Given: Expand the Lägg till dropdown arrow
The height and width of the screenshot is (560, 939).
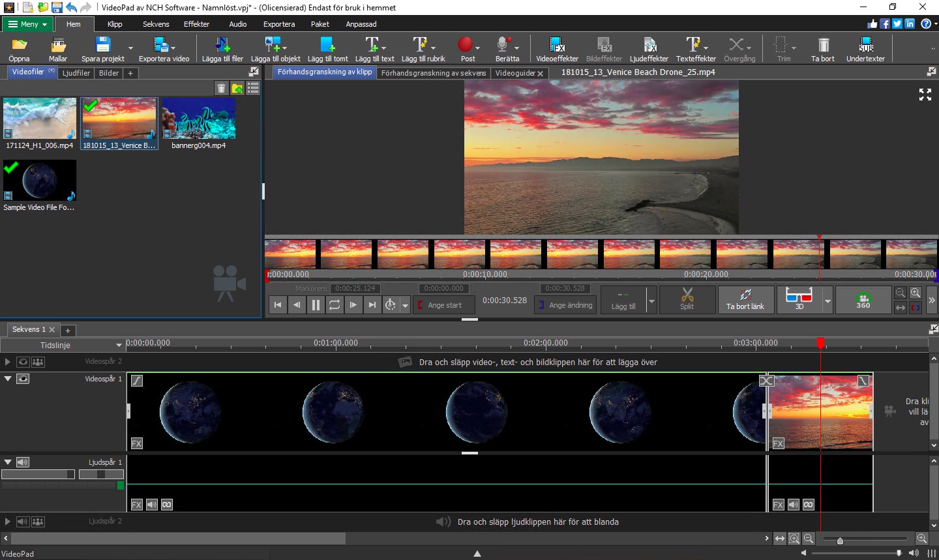Looking at the screenshot, I should (651, 301).
